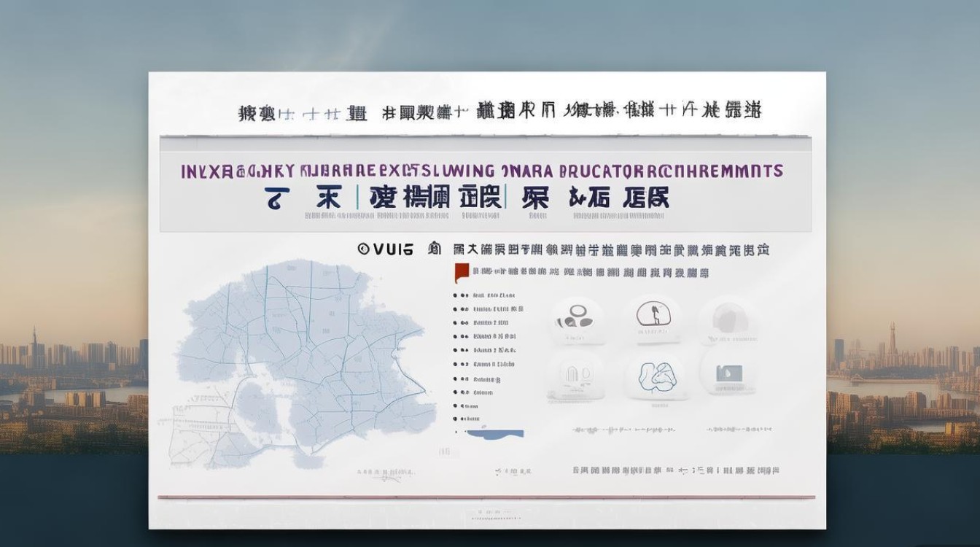Select the middle banner section between dividers
Viewport: 980px width, 547px height.
[x=435, y=198]
